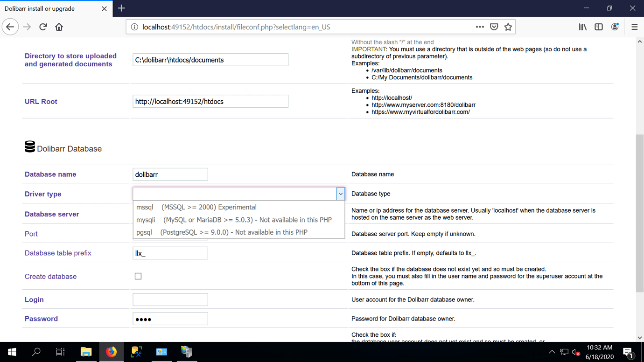Screen dimensions: 644x362
Task: Save the page to Pocket
Action: 494,27
